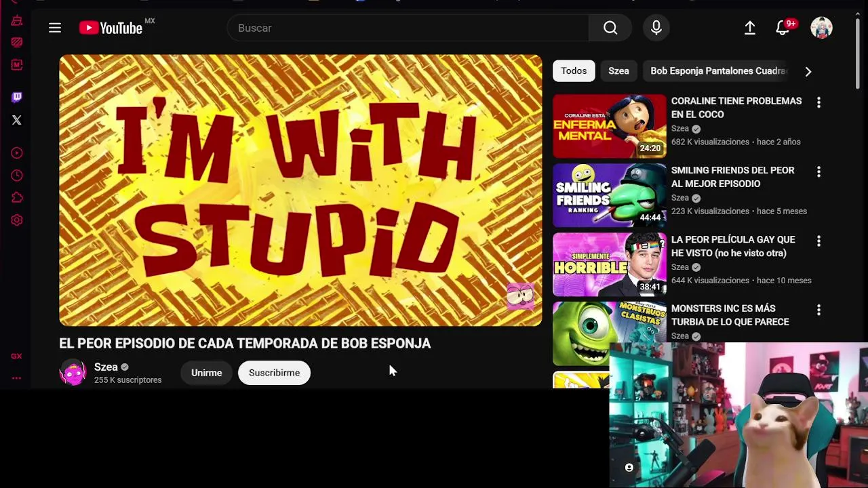The image size is (868, 488).
Task: Open the GX Cleaner sidebar icon
Action: point(17,20)
